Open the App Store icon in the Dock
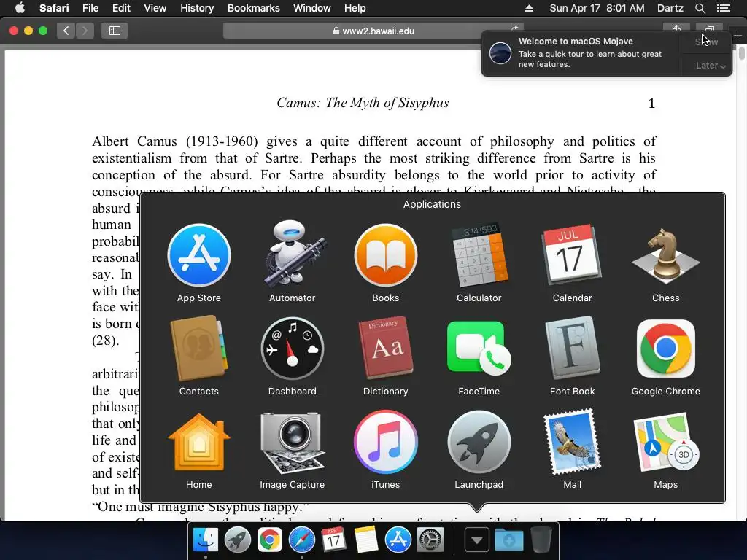The height and width of the screenshot is (560, 747). click(398, 540)
